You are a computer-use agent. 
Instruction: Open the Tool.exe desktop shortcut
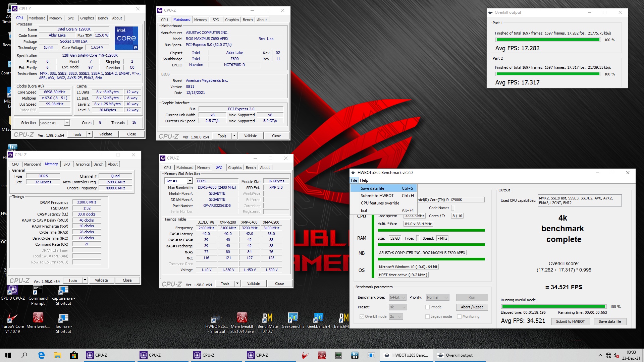63,323
